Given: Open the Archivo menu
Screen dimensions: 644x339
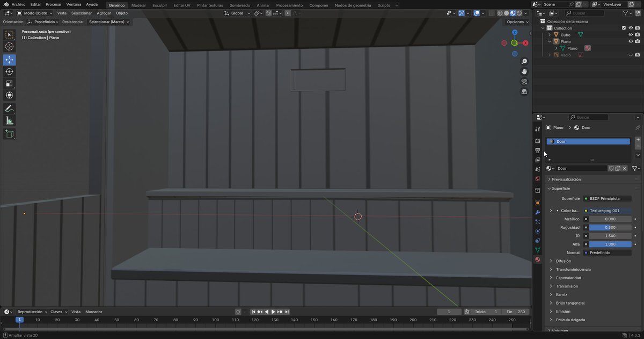Looking at the screenshot, I should pos(18,4).
